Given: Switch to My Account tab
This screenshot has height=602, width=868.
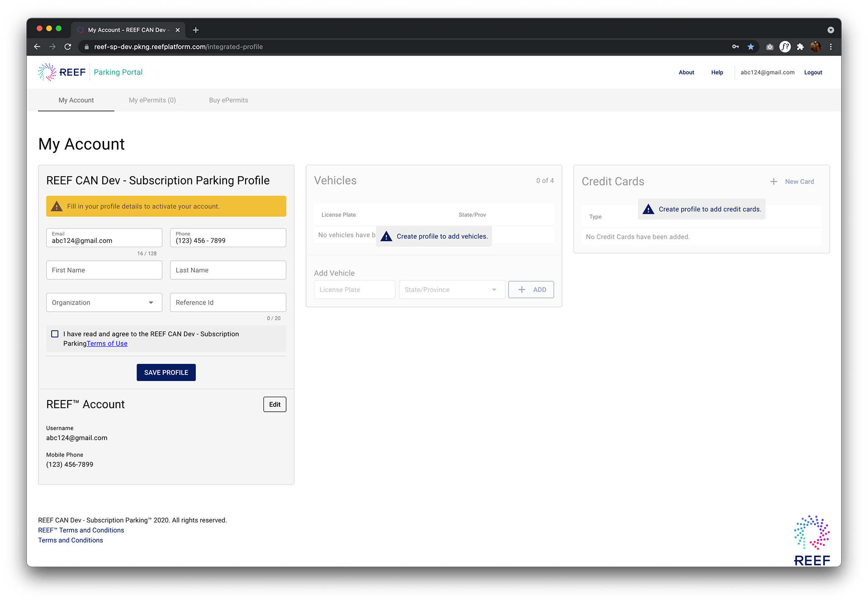Looking at the screenshot, I should click(x=76, y=100).
